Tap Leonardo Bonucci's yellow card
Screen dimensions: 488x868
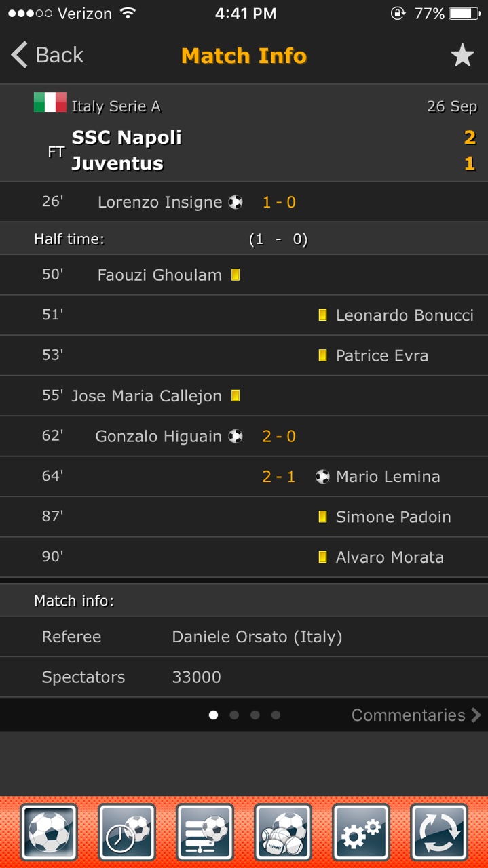coord(323,315)
